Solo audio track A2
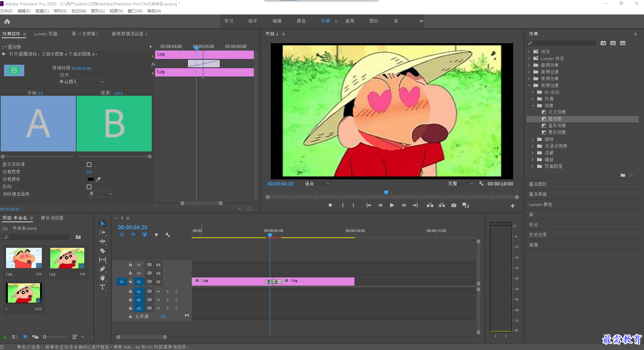 coord(167,300)
